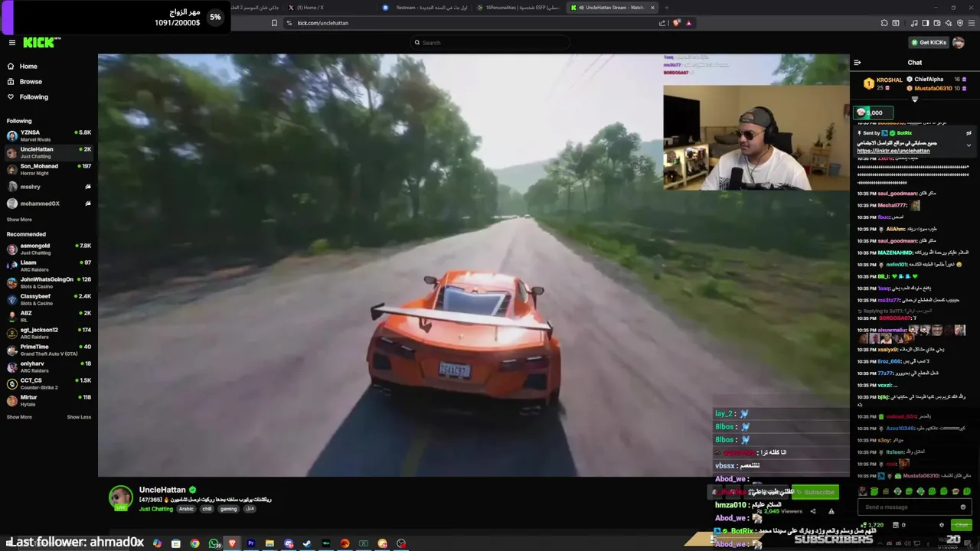Image resolution: width=980 pixels, height=551 pixels.
Task: Open Son_Mohanad channel
Action: coord(49,169)
